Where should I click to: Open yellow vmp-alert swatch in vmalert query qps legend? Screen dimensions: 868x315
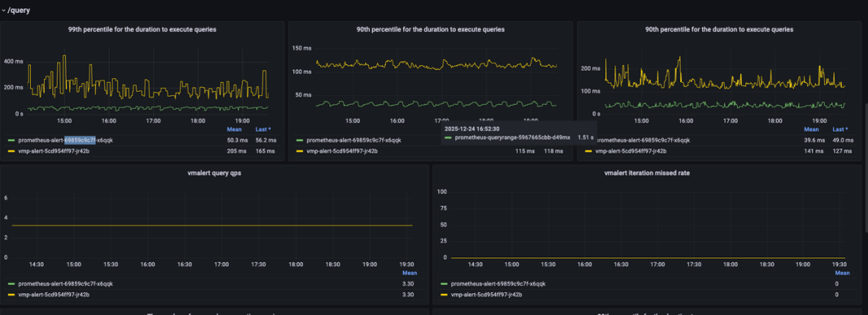point(11,295)
